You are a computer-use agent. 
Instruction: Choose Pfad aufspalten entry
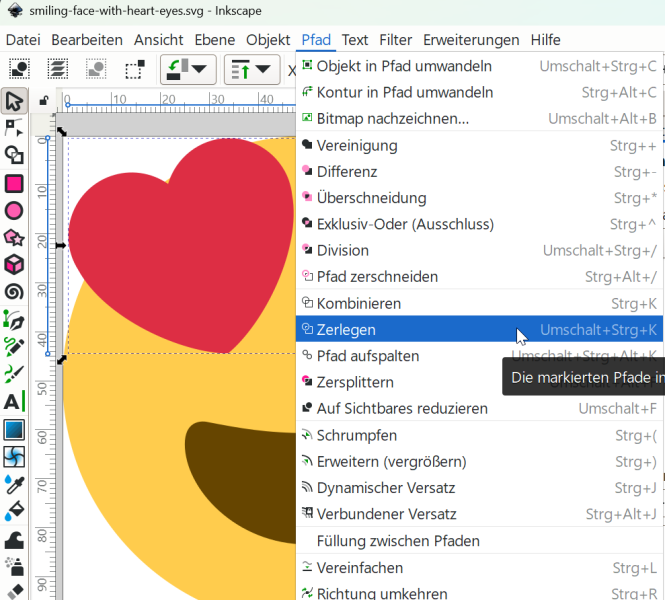pos(479,356)
